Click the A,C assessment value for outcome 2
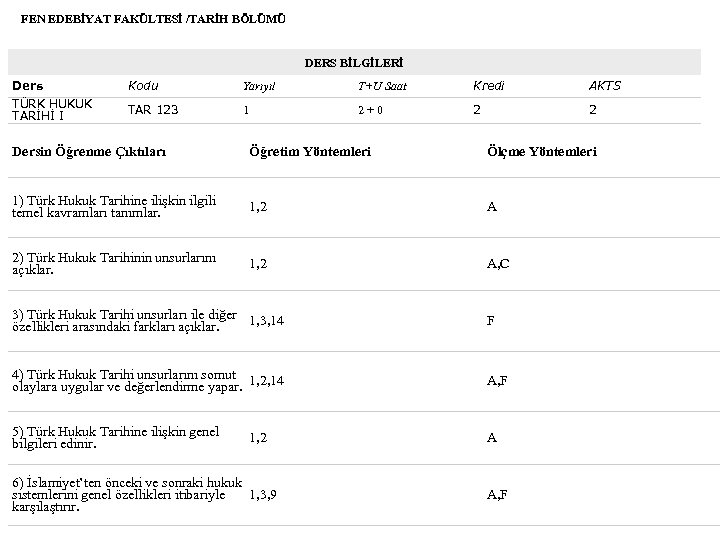This screenshot has width=720, height=540. [x=498, y=264]
